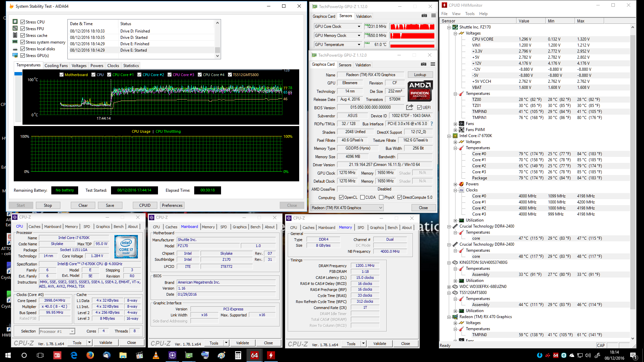This screenshot has width=644, height=362.
Task: Switch to the Statistics tab in AIDA64
Action: pos(131,66)
